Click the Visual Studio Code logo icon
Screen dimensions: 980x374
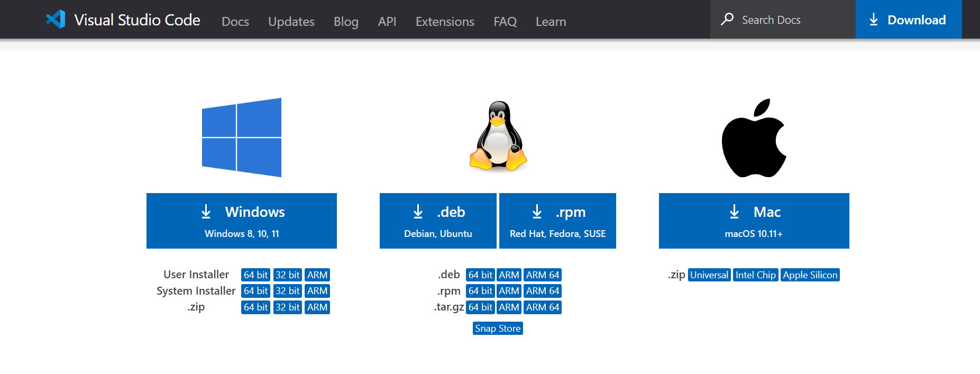click(56, 20)
